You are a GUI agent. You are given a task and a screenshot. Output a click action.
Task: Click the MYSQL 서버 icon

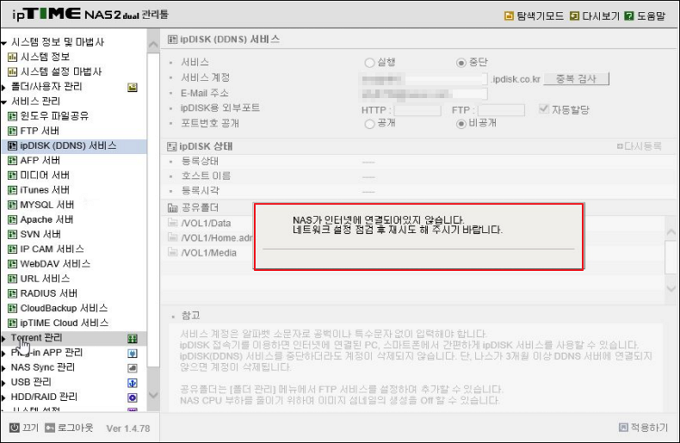[13, 205]
